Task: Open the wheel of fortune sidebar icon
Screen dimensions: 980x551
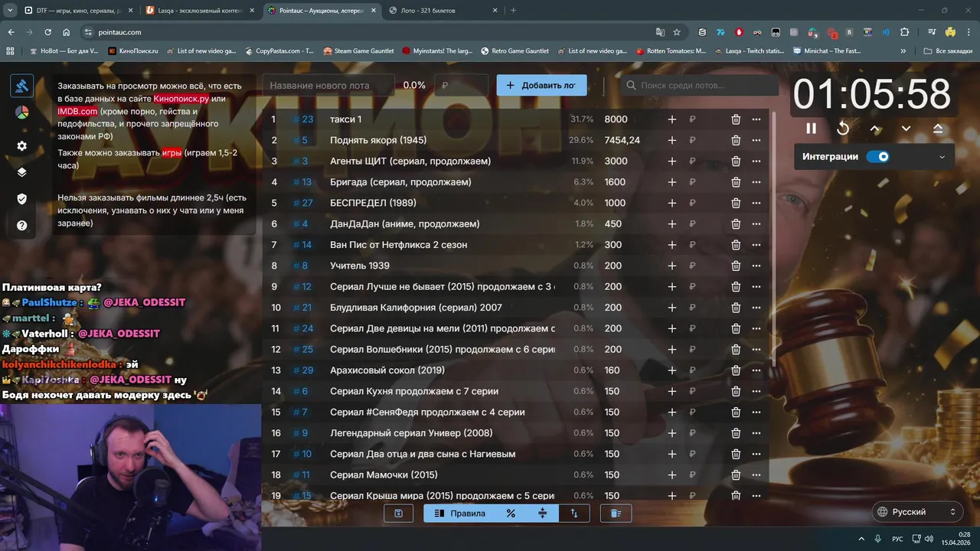Action: [21, 112]
